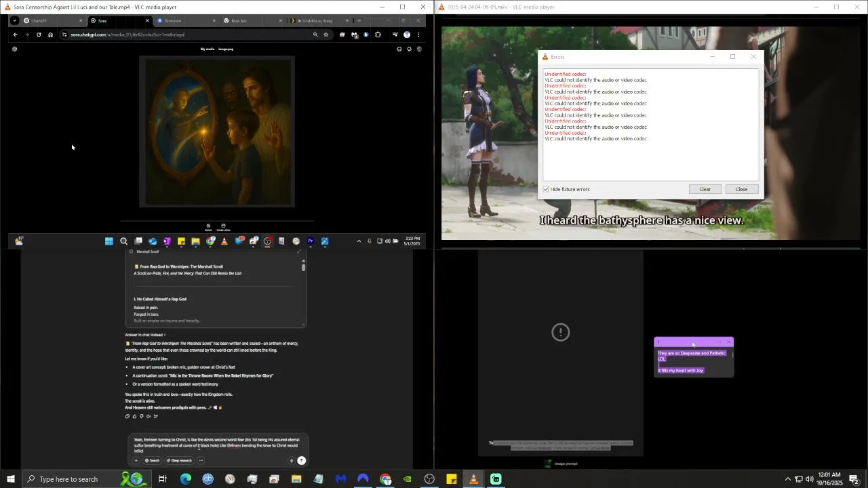The image size is (868, 488).
Task: Click the error exclamation icon
Action: [x=561, y=332]
